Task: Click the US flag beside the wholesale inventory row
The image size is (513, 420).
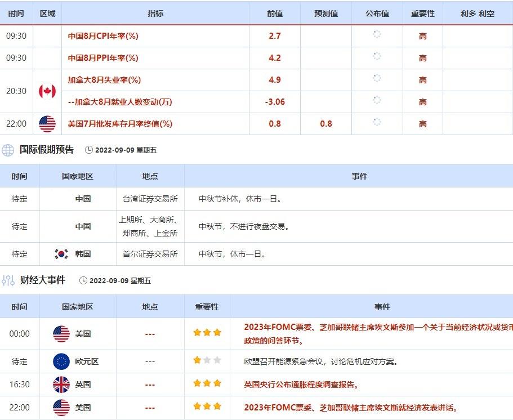Action: pyautogui.click(x=47, y=124)
